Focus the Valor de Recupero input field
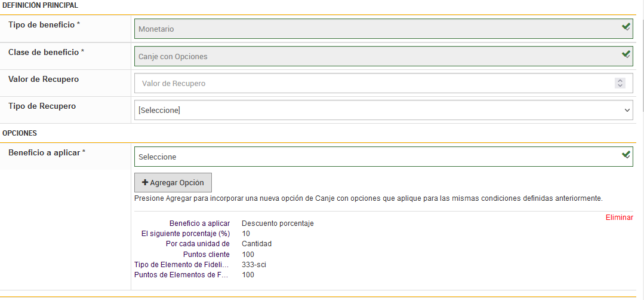The image size is (644, 300). pos(384,84)
